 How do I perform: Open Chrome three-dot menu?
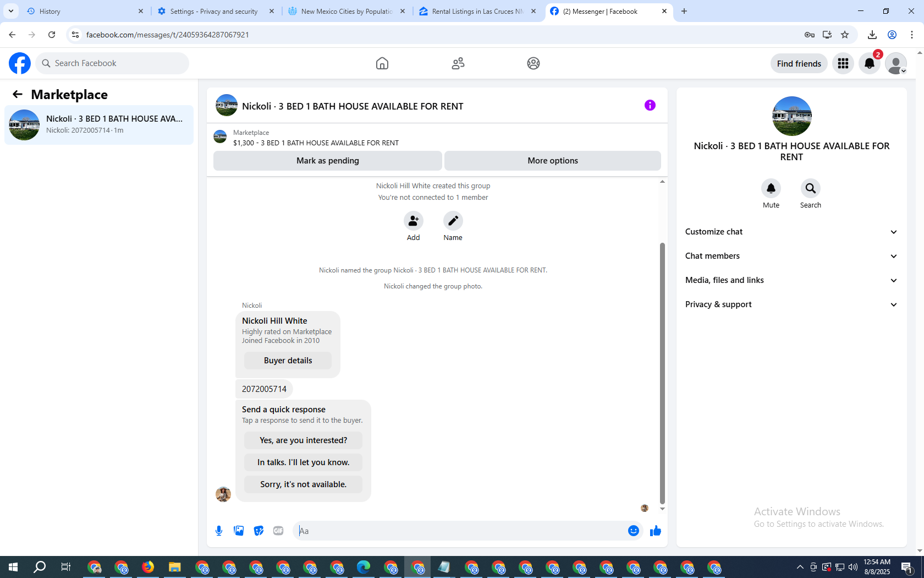pos(912,35)
